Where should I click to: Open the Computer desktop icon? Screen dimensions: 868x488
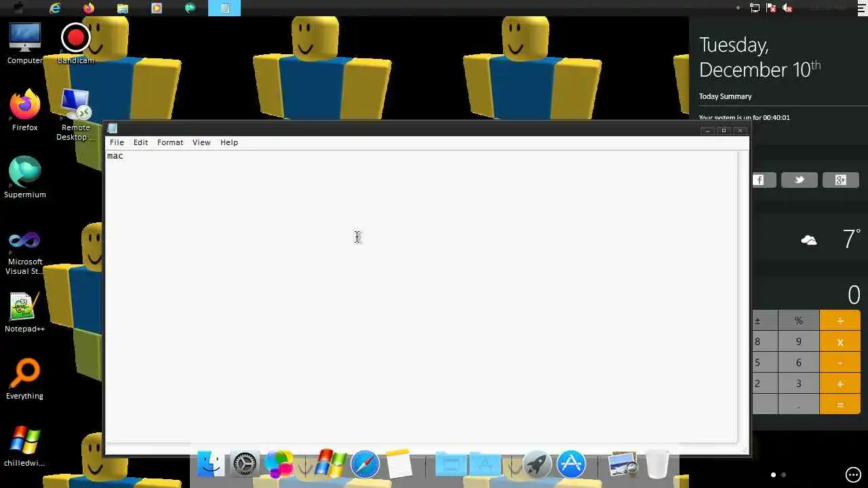(25, 44)
